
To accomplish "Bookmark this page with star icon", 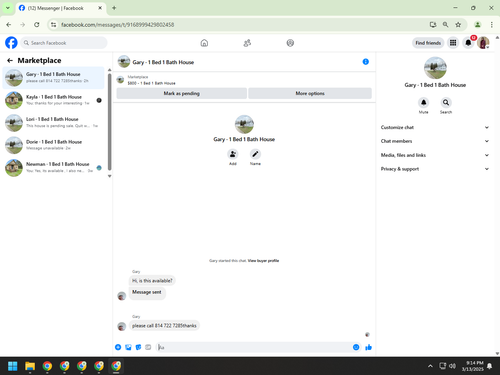I will pyautogui.click(x=458, y=25).
